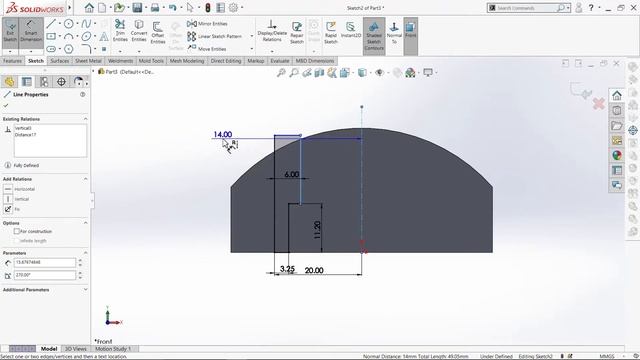The image size is (640, 360).
Task: Open the Motion Study 1 bottom tab
Action: (x=113, y=349)
